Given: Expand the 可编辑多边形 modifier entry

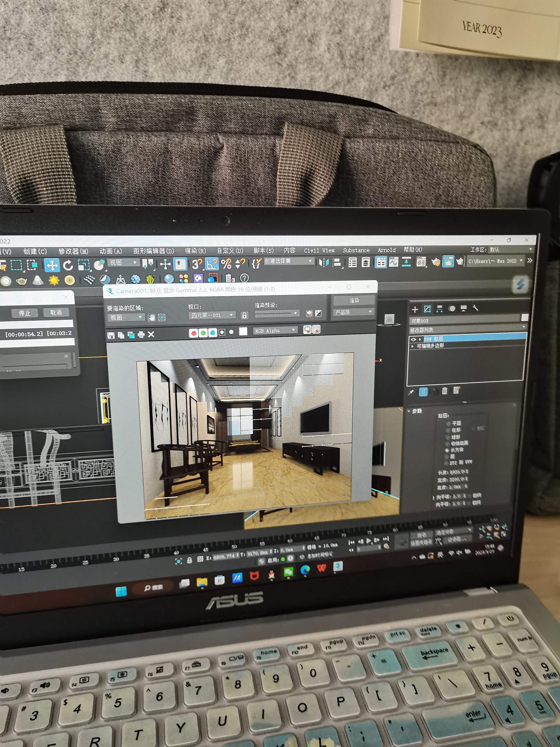Looking at the screenshot, I should point(412,346).
